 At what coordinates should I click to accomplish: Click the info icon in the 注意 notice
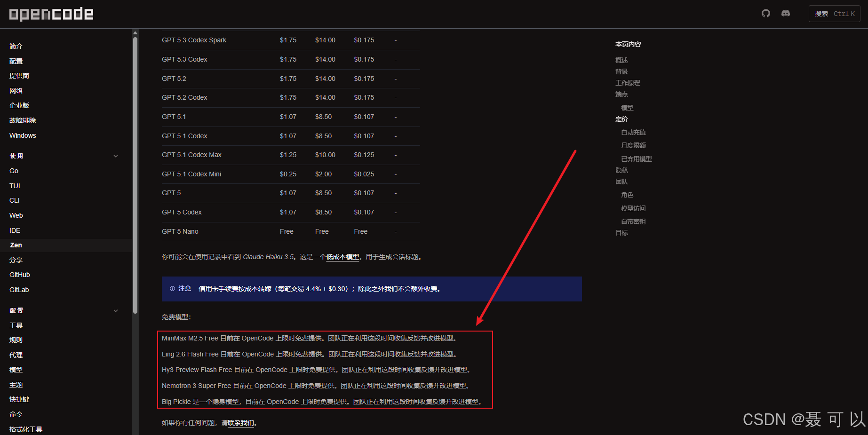tap(173, 289)
